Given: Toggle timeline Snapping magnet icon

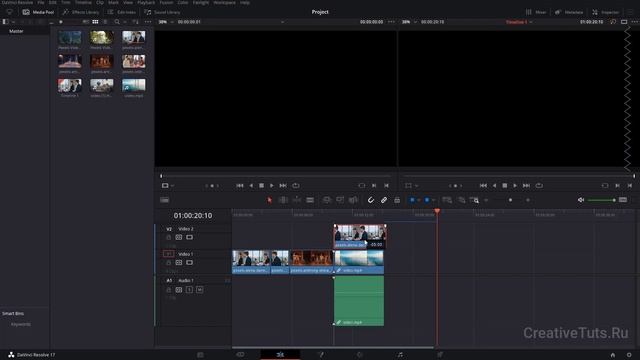Looking at the screenshot, I should tap(371, 200).
